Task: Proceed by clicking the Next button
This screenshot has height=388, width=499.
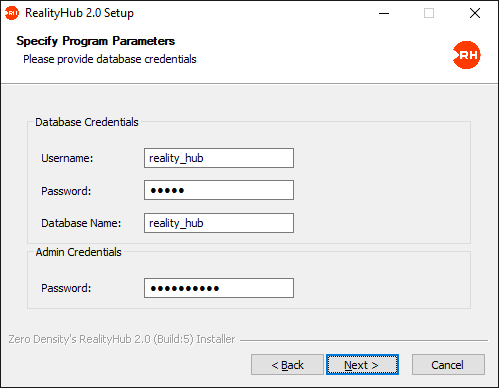Action: pyautogui.click(x=362, y=365)
